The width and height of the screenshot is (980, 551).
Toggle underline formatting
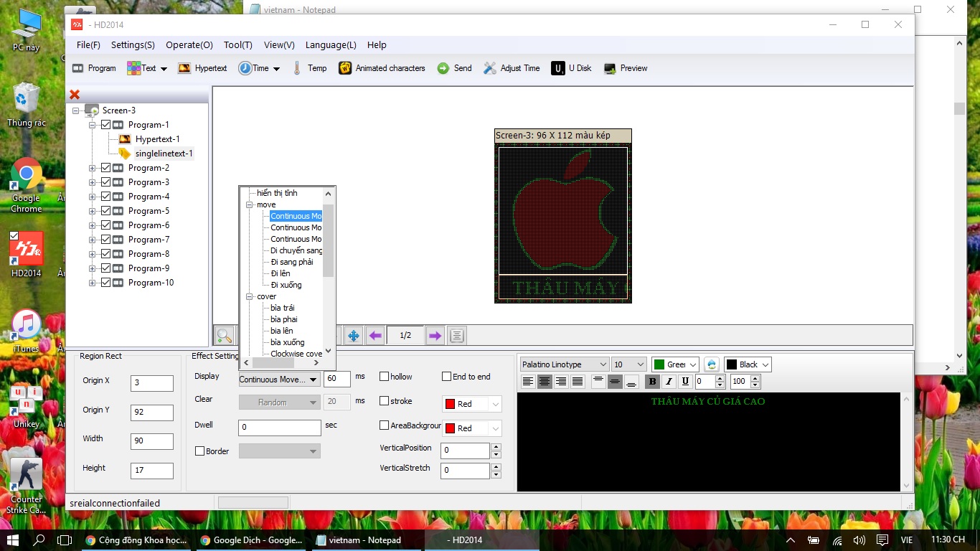pyautogui.click(x=685, y=382)
